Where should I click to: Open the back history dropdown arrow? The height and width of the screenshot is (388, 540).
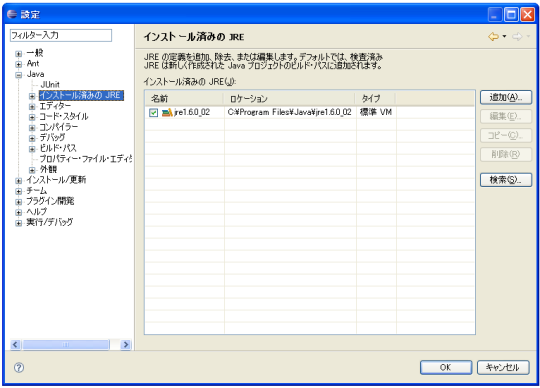505,36
